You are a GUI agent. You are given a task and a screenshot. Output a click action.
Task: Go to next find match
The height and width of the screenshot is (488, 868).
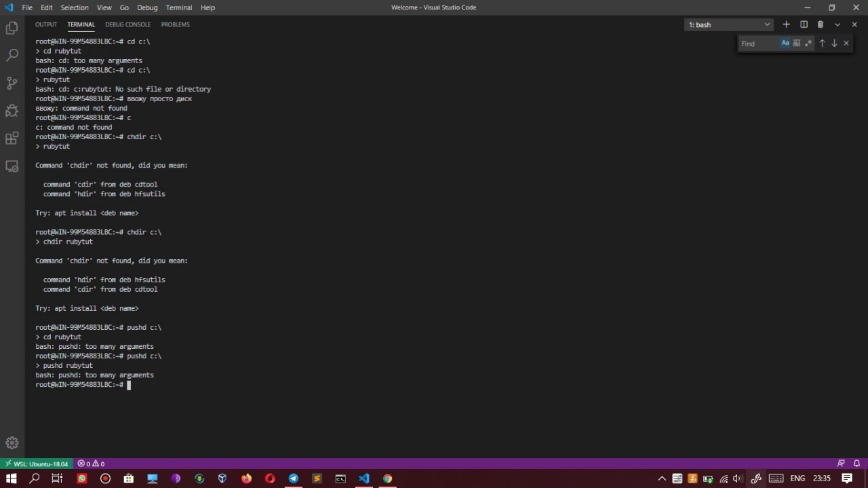(835, 43)
